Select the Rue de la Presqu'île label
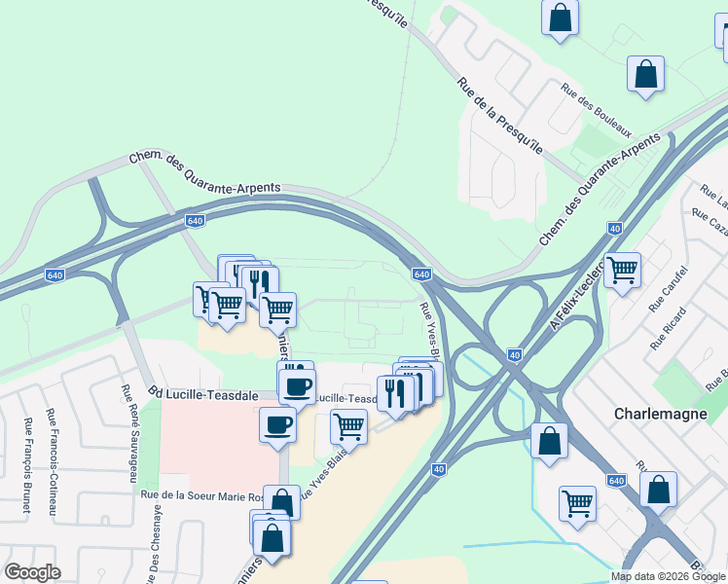This screenshot has width=728, height=584. pos(499,116)
